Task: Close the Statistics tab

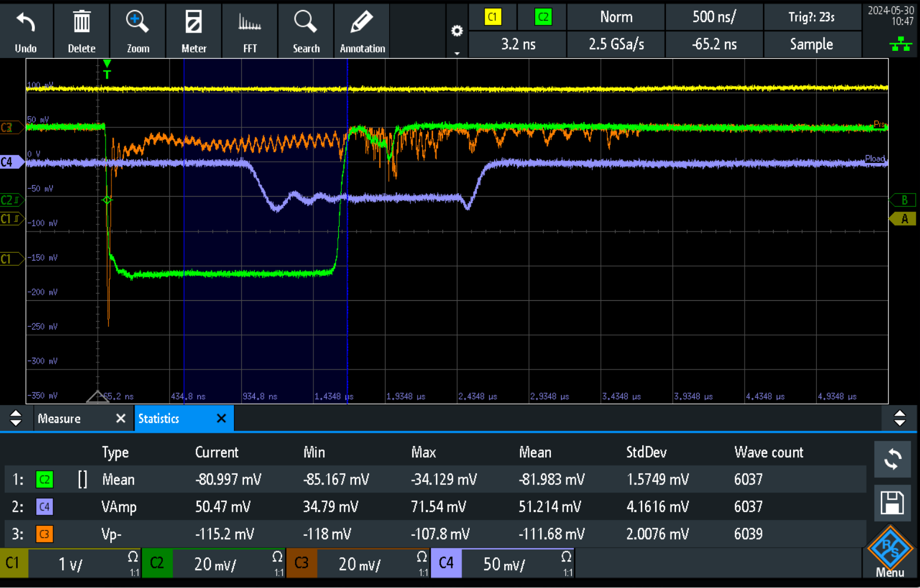Action: click(222, 419)
